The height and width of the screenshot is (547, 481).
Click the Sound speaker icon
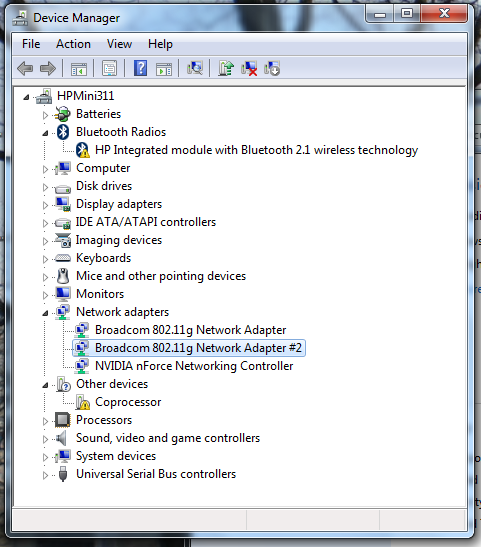[61, 438]
